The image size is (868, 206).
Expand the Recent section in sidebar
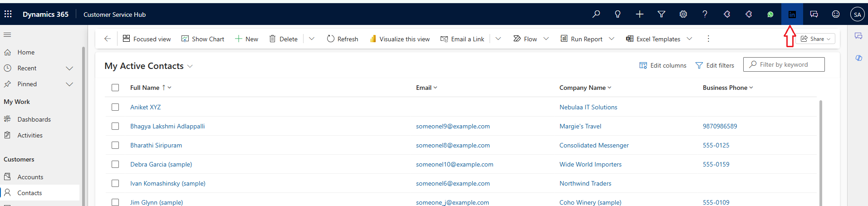click(x=69, y=68)
